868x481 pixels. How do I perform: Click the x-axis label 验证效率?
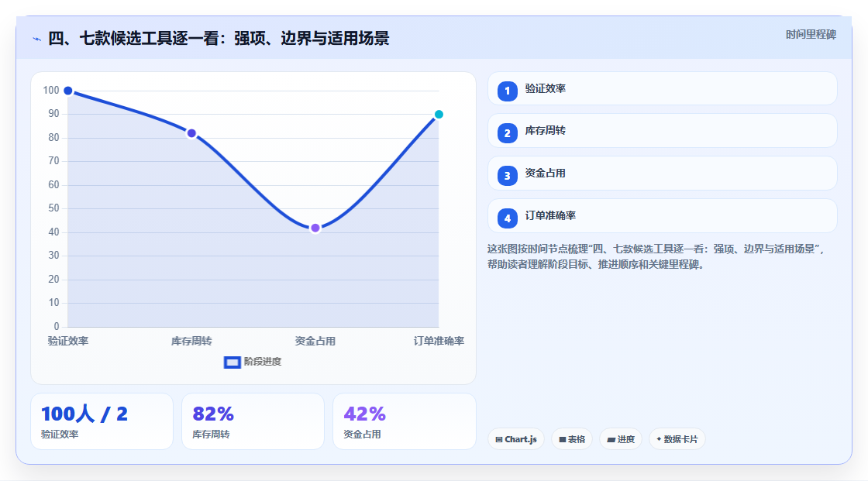(68, 341)
